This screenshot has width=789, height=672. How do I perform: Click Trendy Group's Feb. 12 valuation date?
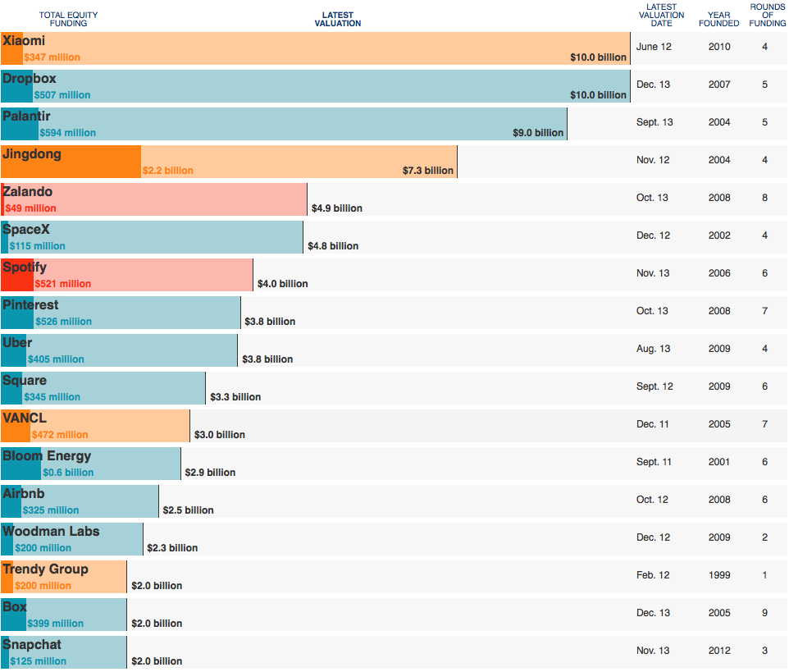(653, 575)
